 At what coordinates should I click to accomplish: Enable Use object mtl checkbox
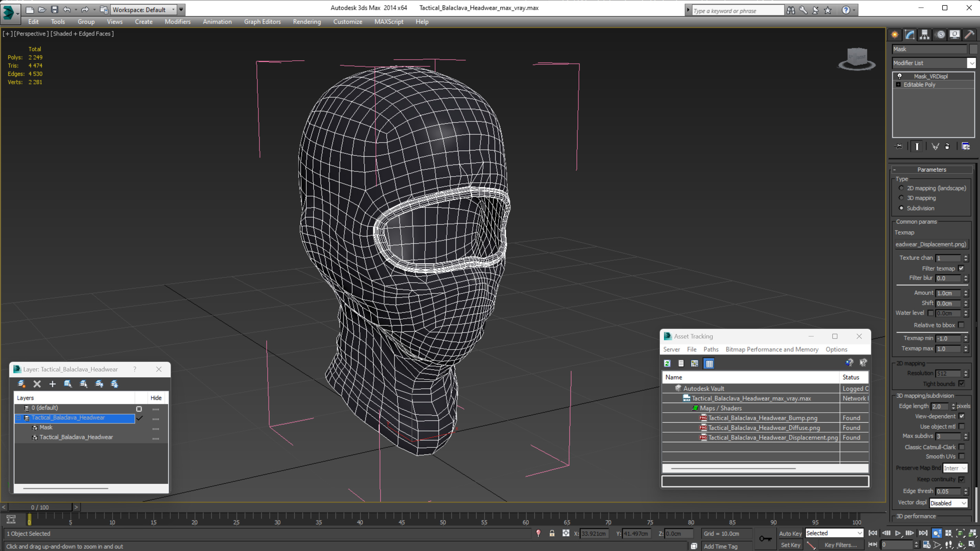point(962,426)
